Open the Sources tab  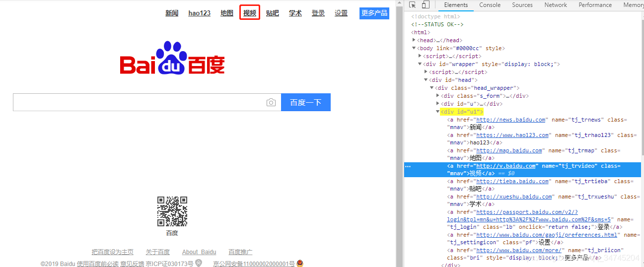point(522,5)
